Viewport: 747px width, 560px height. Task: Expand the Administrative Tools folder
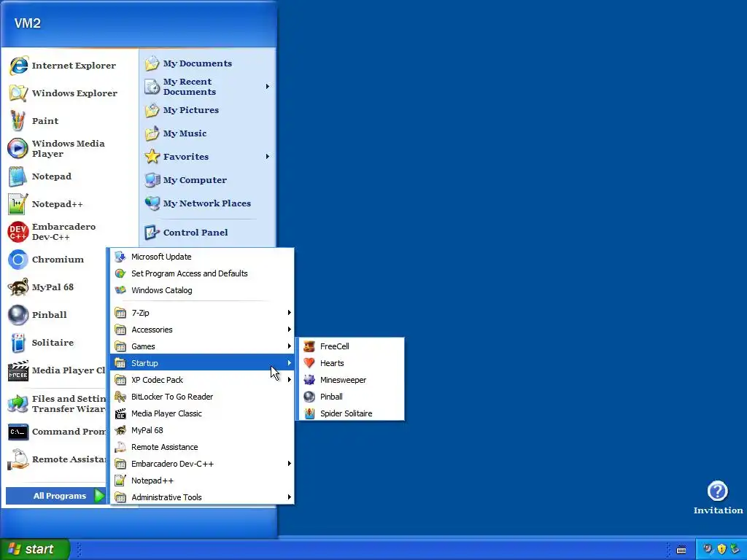click(x=202, y=497)
